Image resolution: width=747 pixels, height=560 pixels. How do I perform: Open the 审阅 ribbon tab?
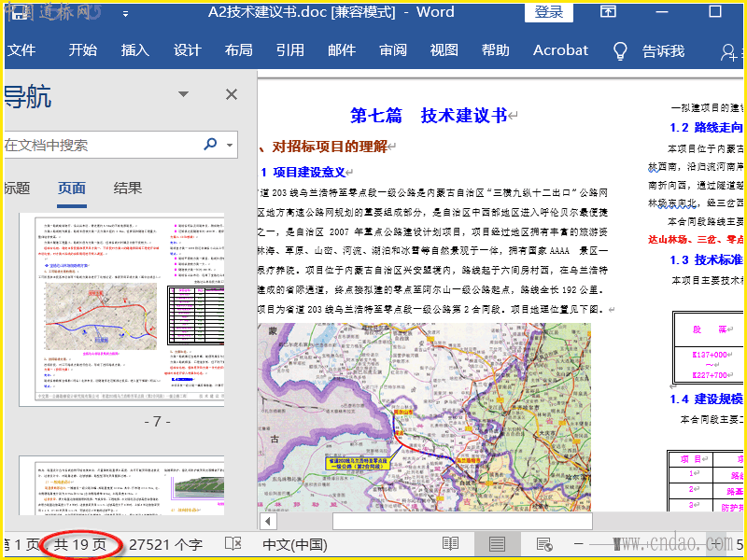pyautogui.click(x=392, y=50)
